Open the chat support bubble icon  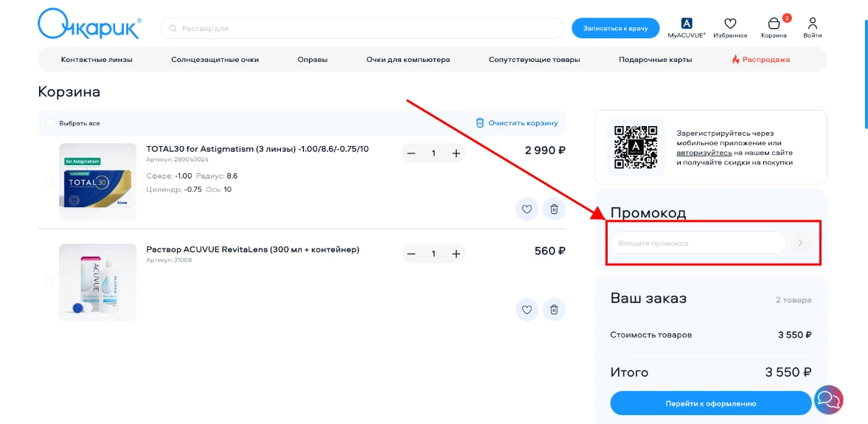coord(828,400)
